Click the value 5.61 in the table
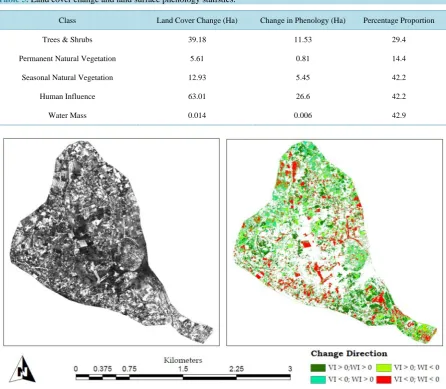The width and height of the screenshot is (446, 389). click(x=197, y=58)
